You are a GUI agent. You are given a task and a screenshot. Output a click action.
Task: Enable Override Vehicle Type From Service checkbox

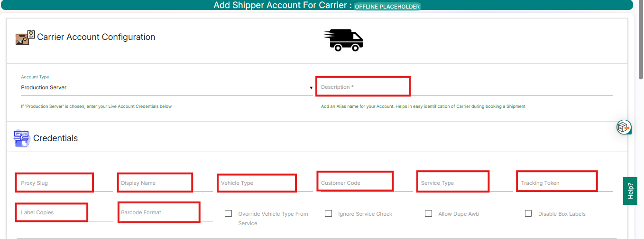tap(228, 213)
